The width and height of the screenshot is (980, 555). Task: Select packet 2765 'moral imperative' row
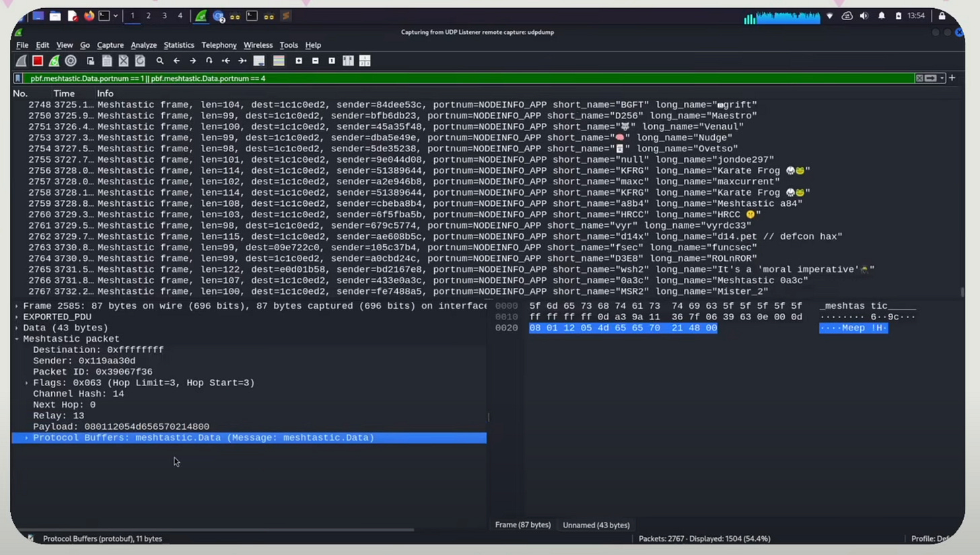point(487,270)
